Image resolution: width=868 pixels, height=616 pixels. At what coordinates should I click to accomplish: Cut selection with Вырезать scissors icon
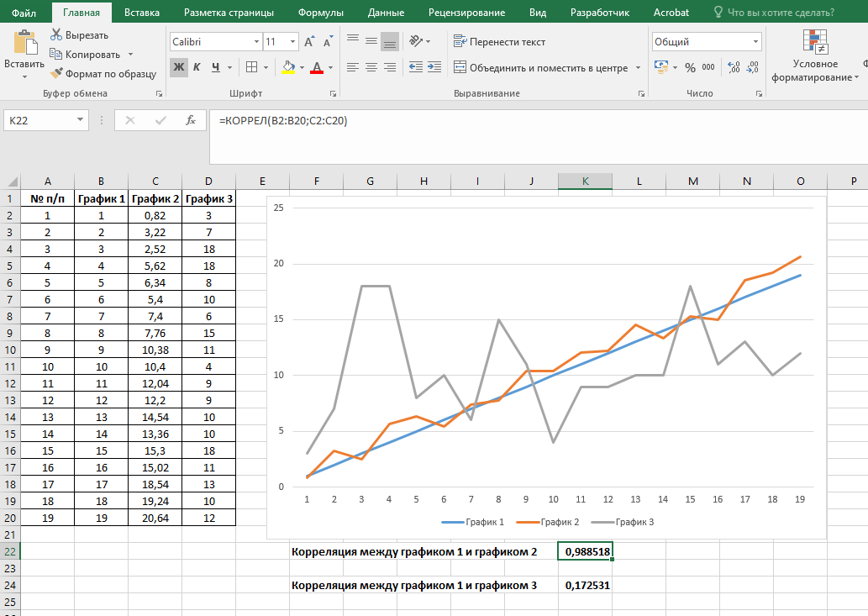tap(56, 34)
